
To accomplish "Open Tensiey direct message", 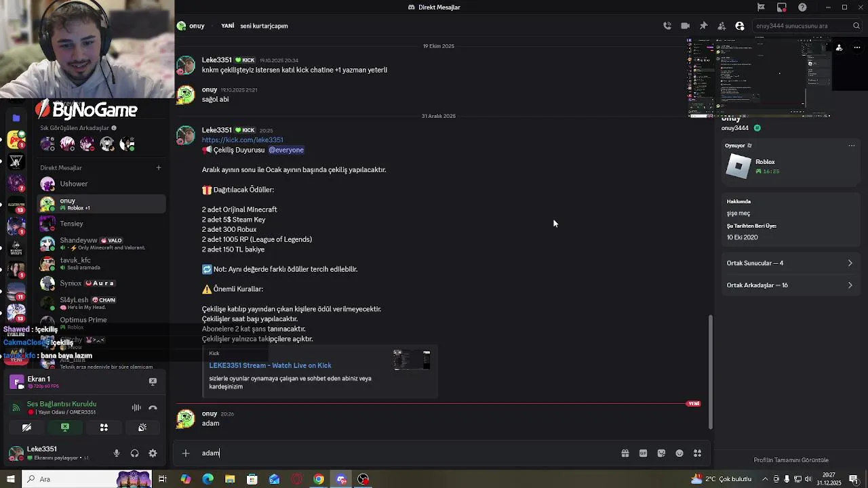I will [101, 224].
